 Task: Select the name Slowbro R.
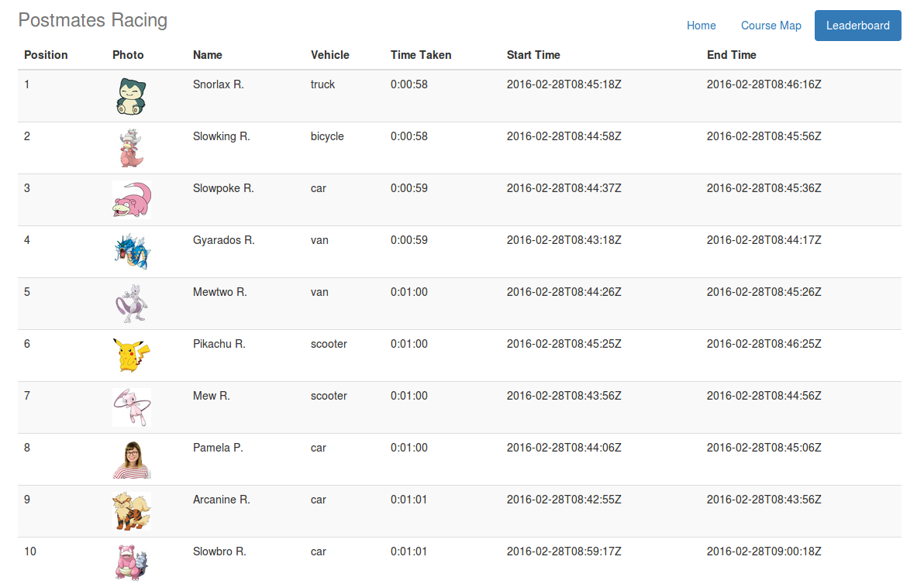coord(220,551)
